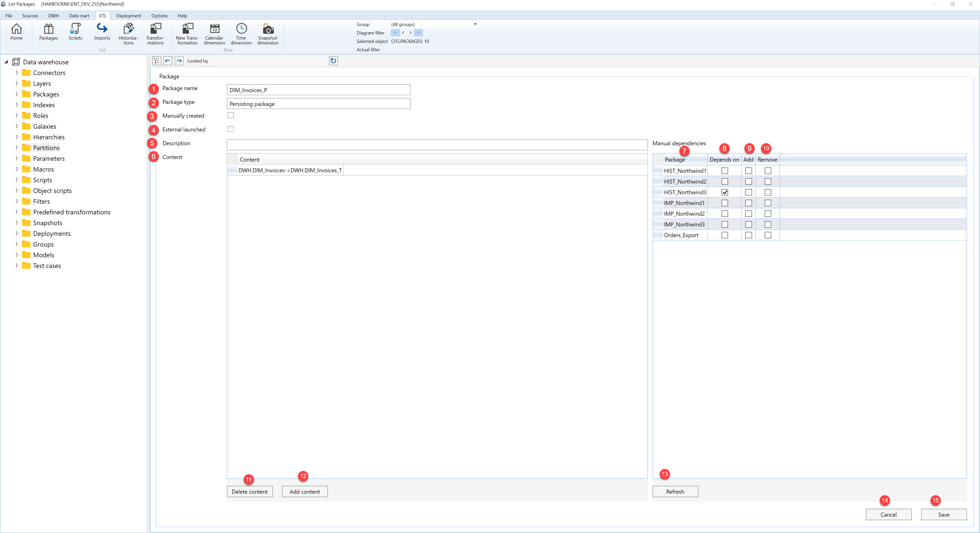
Task: Expand the Packages tree node
Action: 17,94
